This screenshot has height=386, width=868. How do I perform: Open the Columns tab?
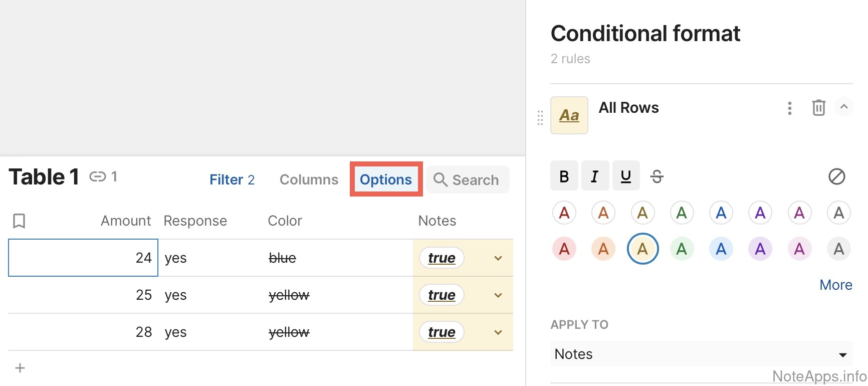point(309,179)
